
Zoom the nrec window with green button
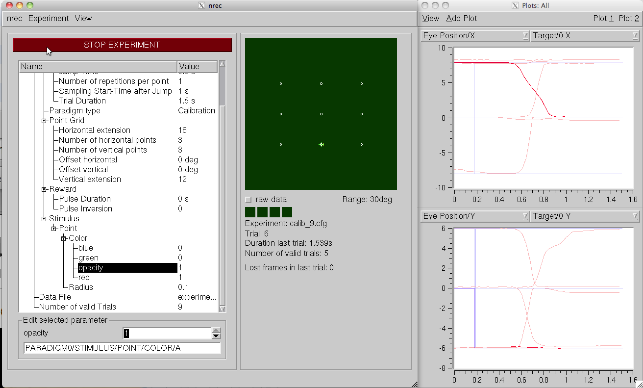click(30, 5)
